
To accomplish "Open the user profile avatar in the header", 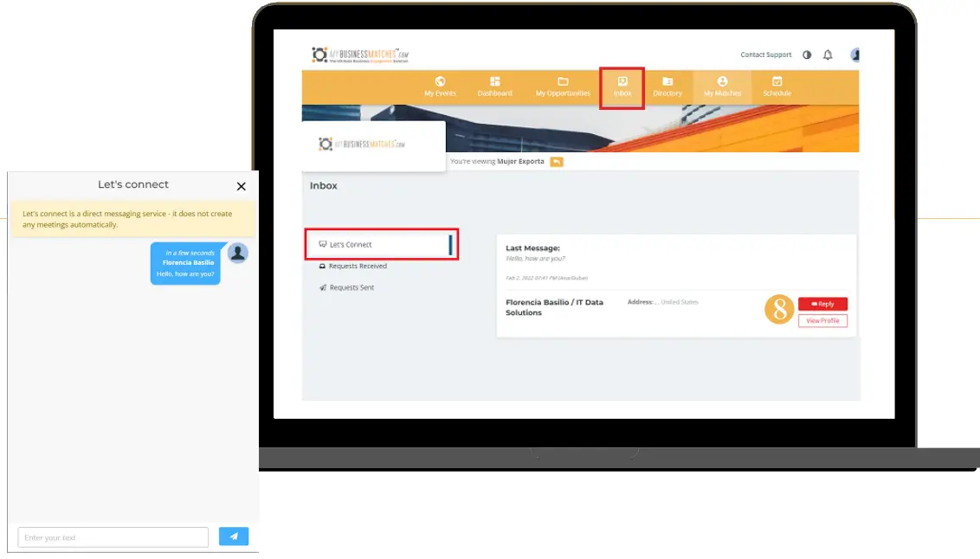I will point(855,55).
